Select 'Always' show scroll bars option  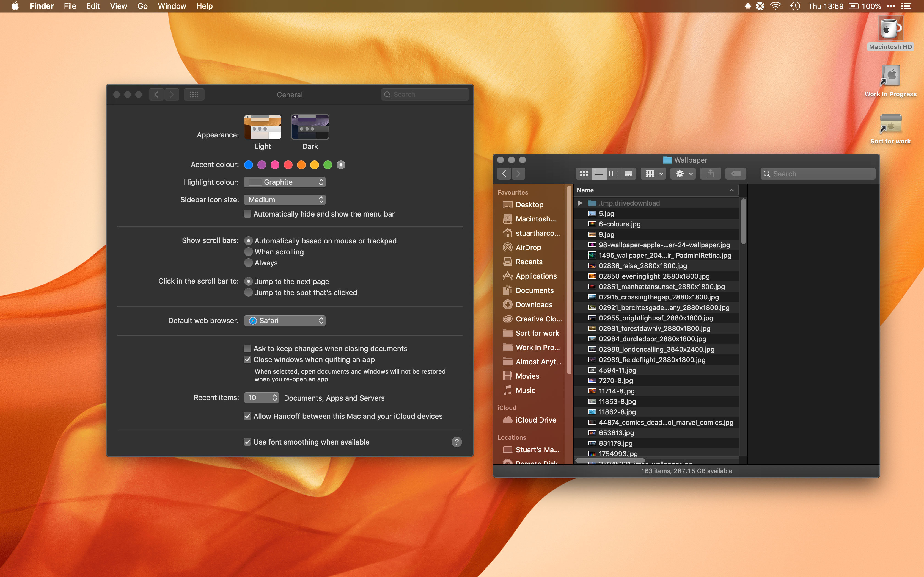(249, 263)
